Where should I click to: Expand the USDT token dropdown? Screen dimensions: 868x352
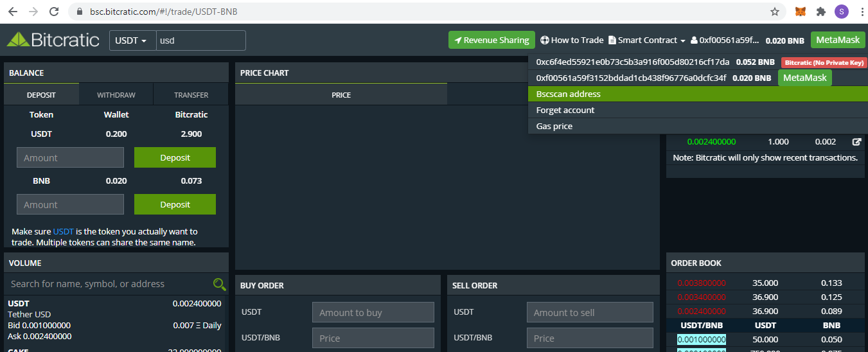(x=131, y=40)
